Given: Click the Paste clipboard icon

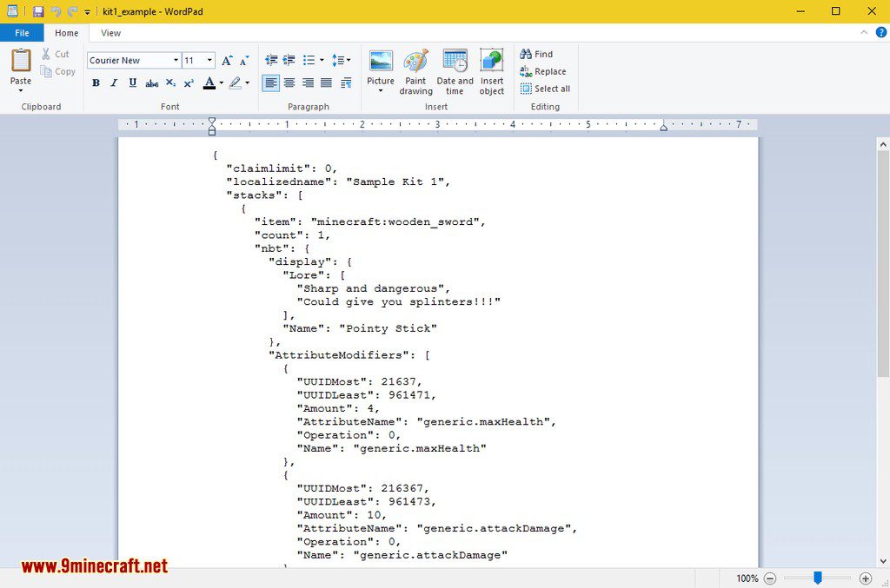Looking at the screenshot, I should [21, 61].
